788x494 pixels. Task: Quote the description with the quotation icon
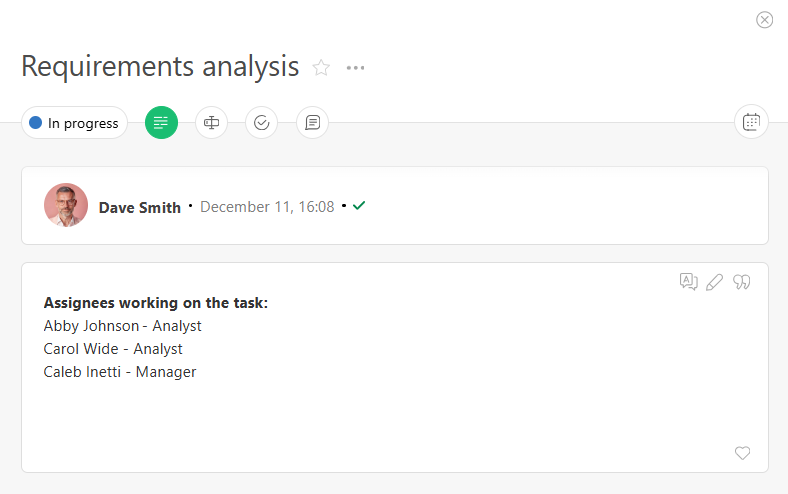[x=741, y=282]
